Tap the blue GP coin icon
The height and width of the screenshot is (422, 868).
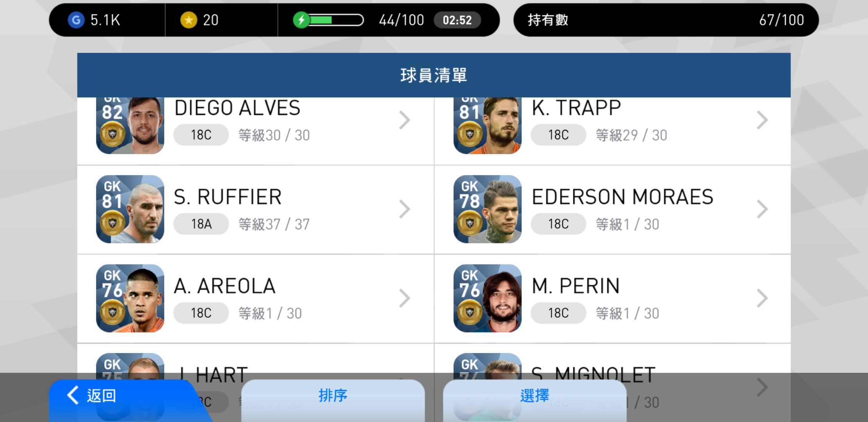click(76, 20)
